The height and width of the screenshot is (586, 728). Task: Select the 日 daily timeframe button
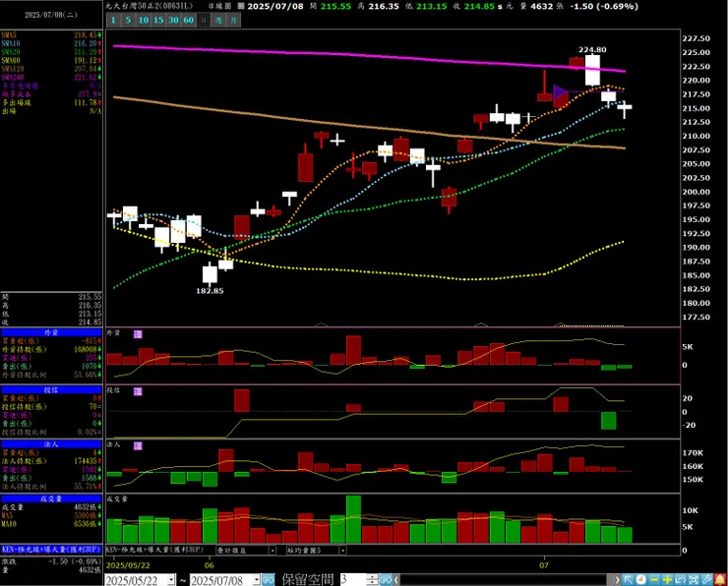[x=204, y=20]
